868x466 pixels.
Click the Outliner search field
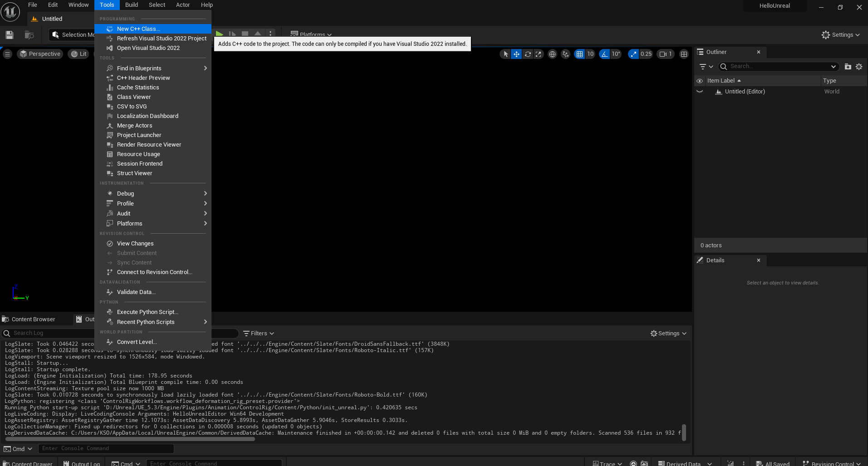[779, 66]
